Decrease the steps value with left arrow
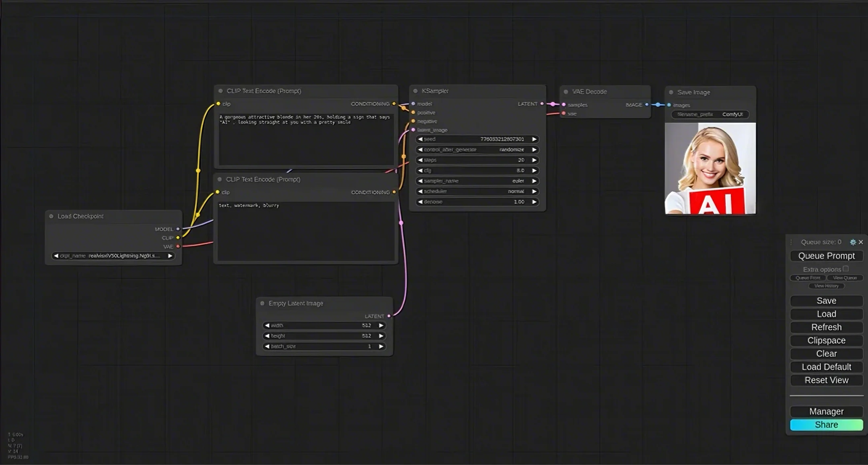The height and width of the screenshot is (465, 868). coord(420,160)
